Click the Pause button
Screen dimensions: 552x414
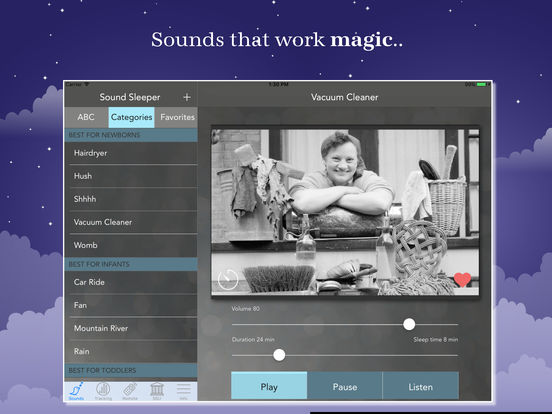345,385
